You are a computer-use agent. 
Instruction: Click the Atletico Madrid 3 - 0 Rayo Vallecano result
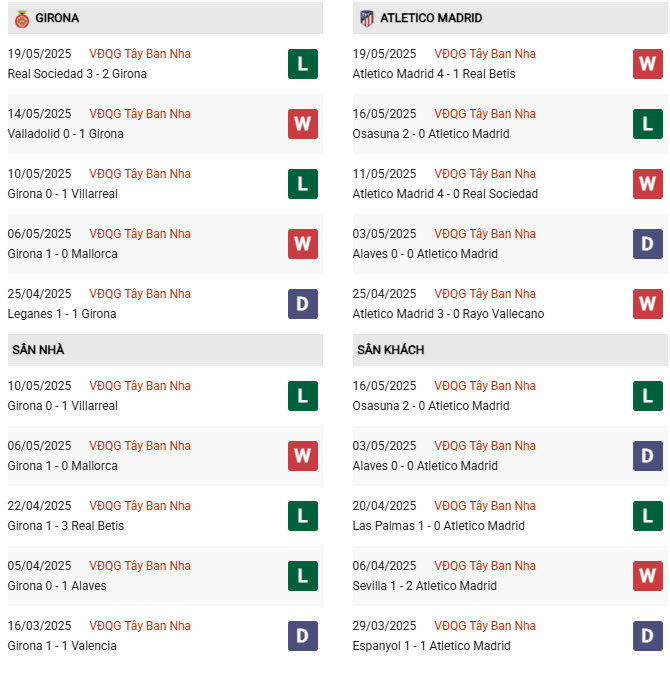(x=448, y=314)
